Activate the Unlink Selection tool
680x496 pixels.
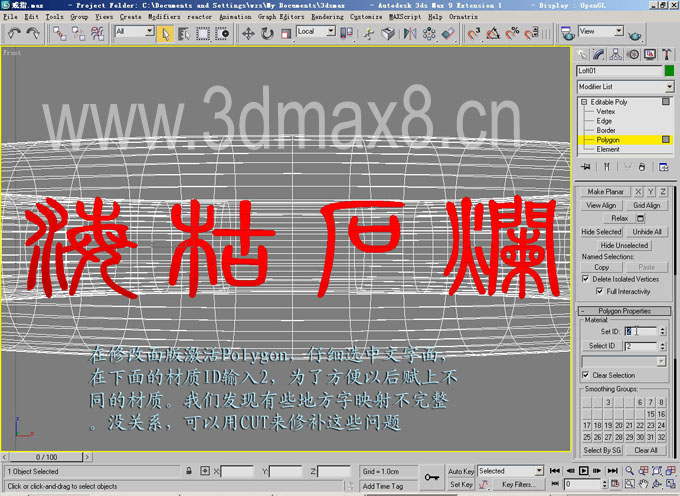coord(78,33)
